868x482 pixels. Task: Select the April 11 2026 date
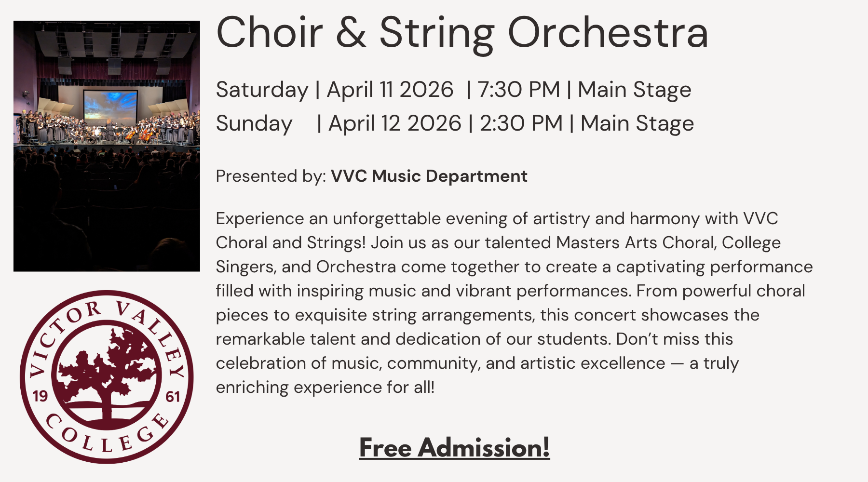click(x=390, y=90)
